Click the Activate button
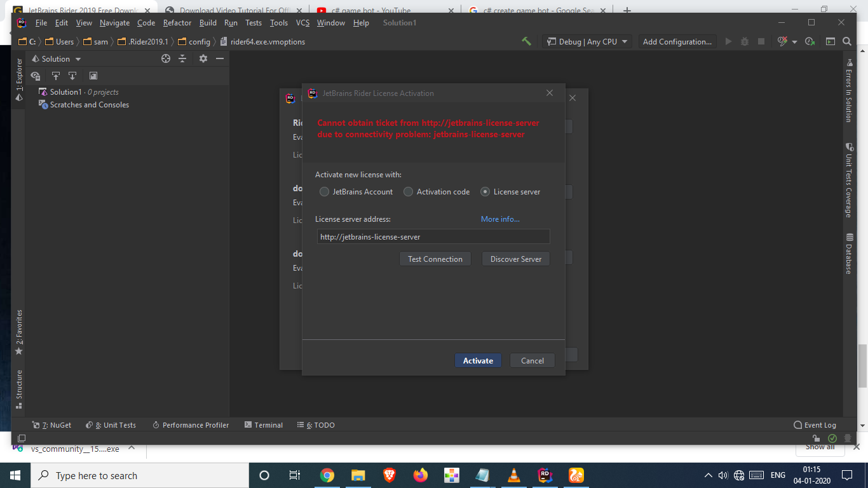868x488 pixels. tap(478, 360)
